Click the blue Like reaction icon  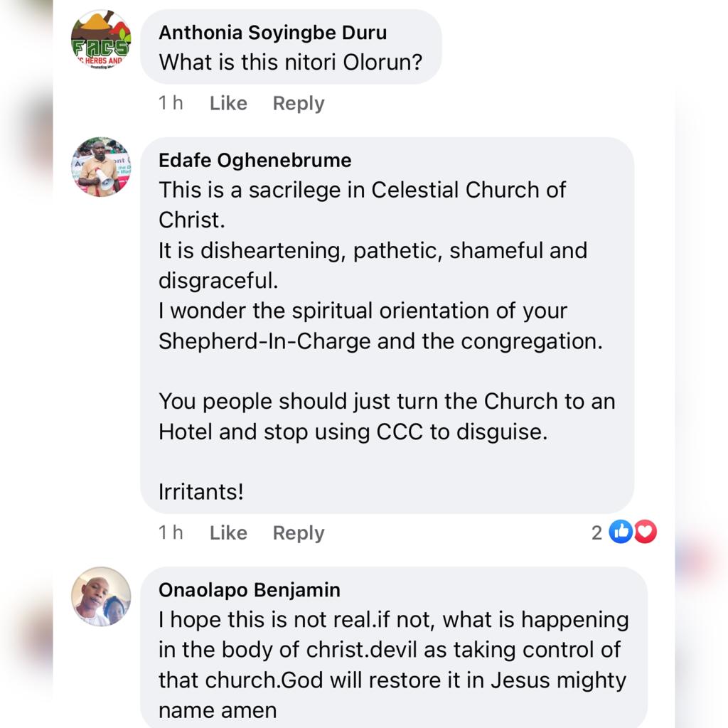tap(621, 532)
